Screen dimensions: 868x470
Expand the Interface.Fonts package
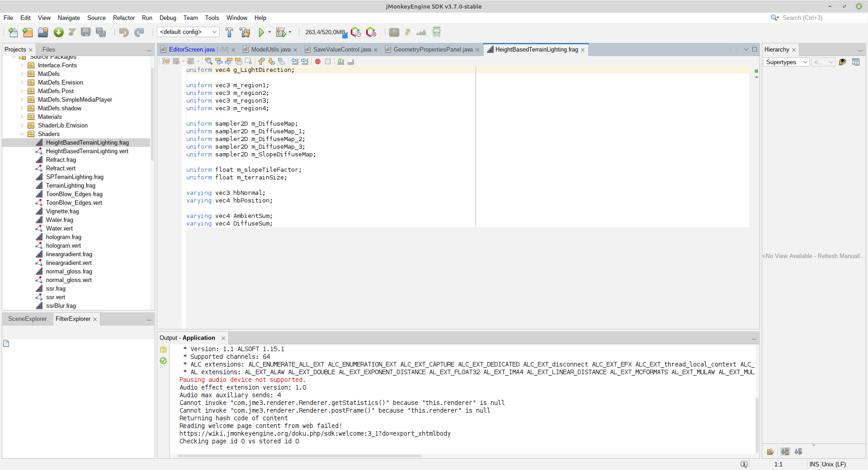tap(22, 65)
